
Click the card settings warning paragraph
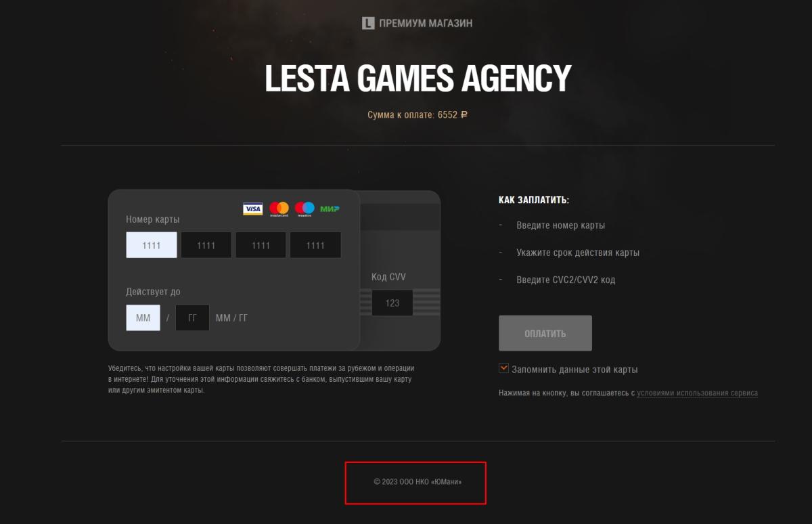[x=261, y=379]
